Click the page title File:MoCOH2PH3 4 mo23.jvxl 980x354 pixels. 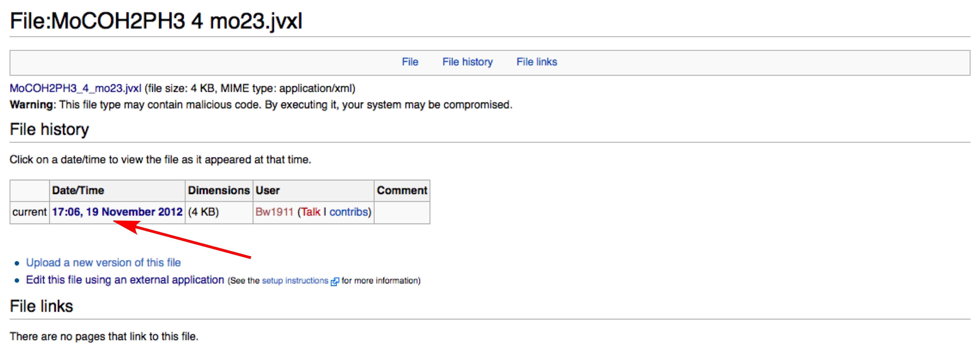coord(156,21)
